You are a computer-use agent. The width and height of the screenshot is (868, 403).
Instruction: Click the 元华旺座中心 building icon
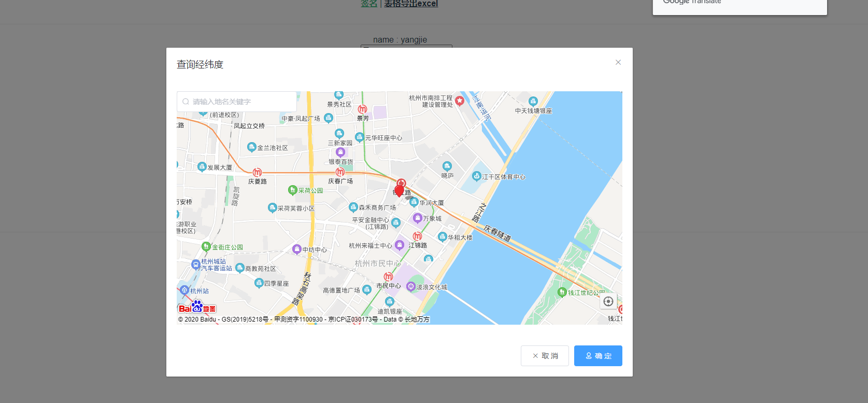360,137
